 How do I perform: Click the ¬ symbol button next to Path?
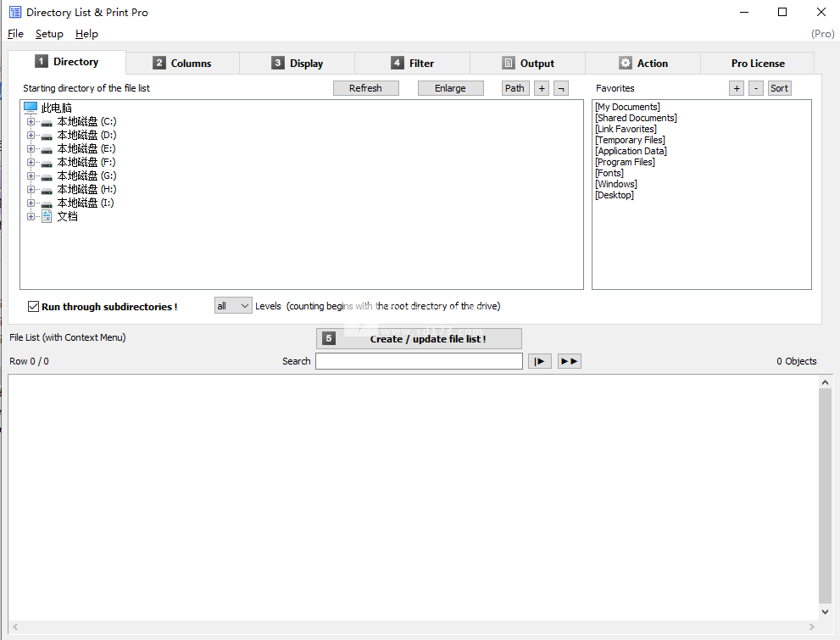tap(560, 88)
